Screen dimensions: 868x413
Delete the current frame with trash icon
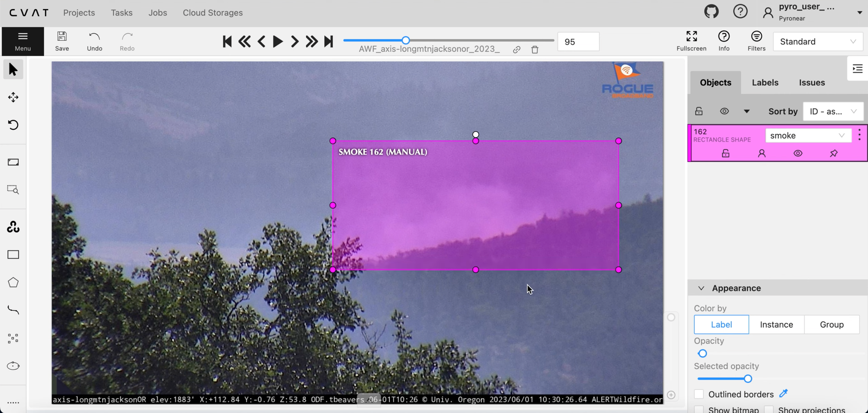click(x=535, y=50)
